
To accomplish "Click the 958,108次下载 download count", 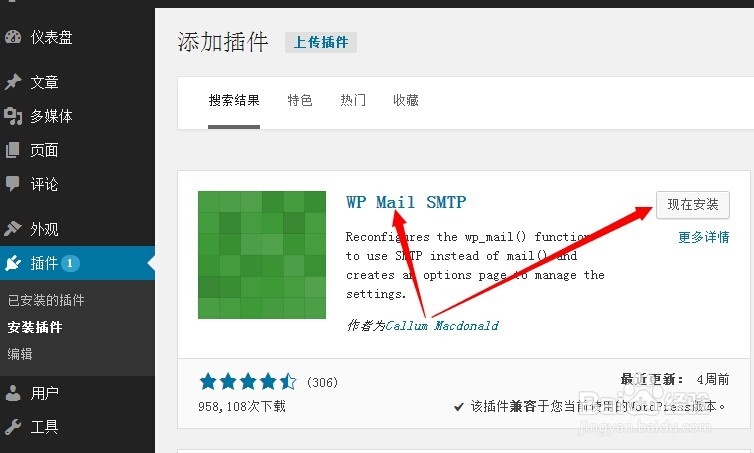I will pyautogui.click(x=242, y=406).
